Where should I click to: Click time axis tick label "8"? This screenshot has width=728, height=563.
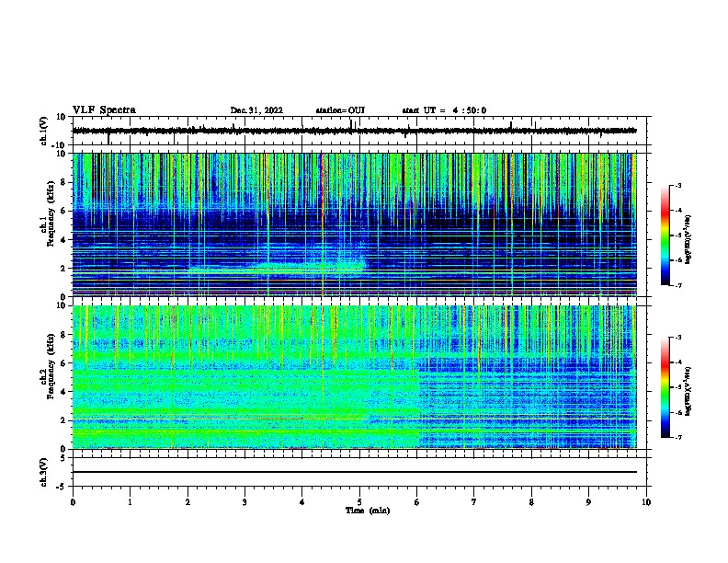(x=531, y=502)
